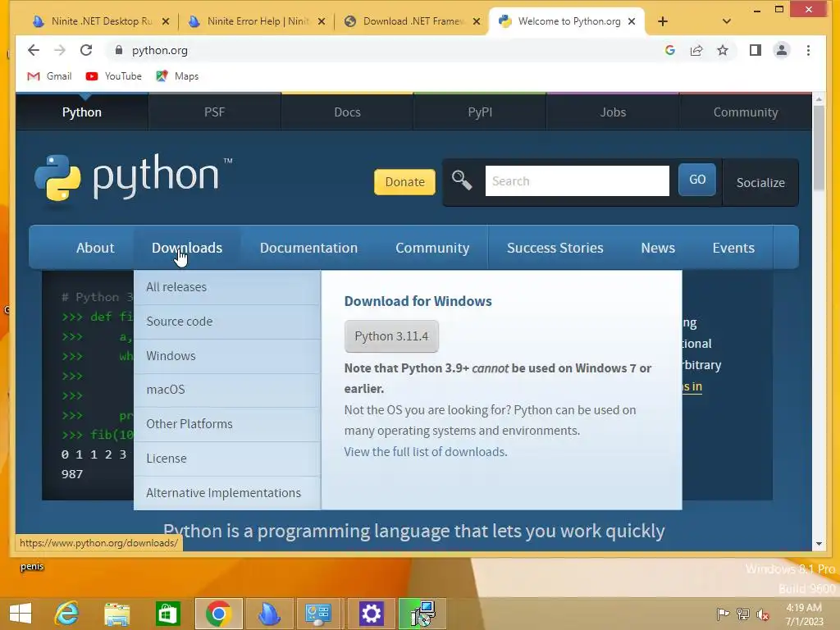Click the yellow Donate button
This screenshot has width=840, height=630.
404,182
